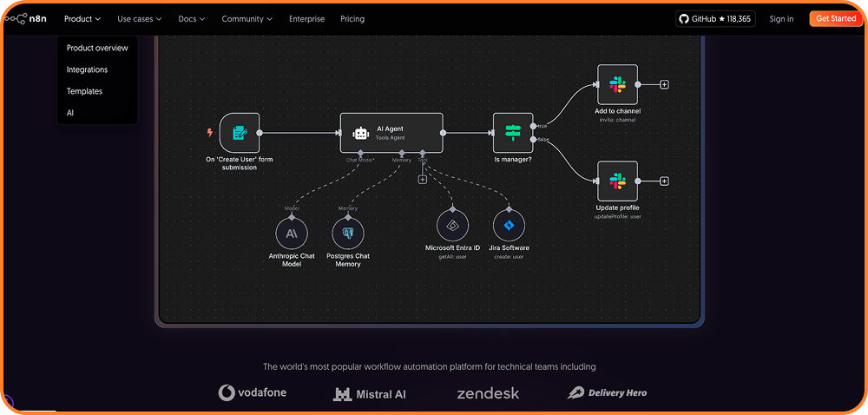
Task: Click the Sign in link
Action: pyautogui.click(x=781, y=19)
